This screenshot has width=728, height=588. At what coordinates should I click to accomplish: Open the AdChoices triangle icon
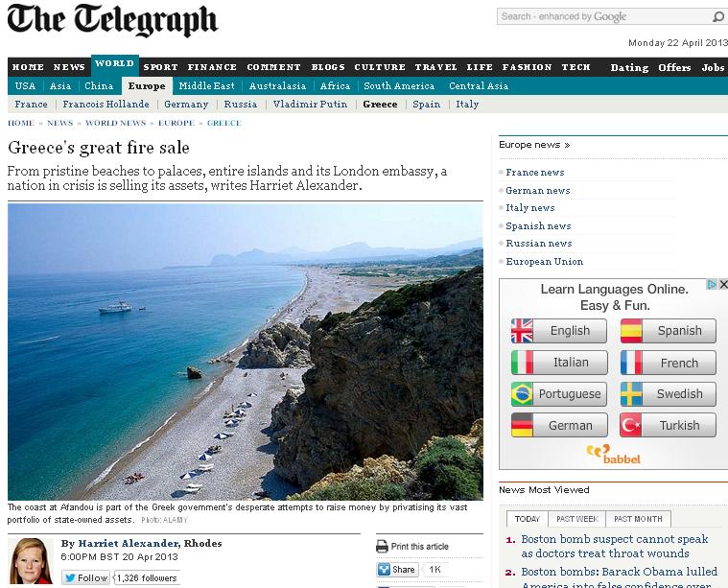tap(712, 284)
